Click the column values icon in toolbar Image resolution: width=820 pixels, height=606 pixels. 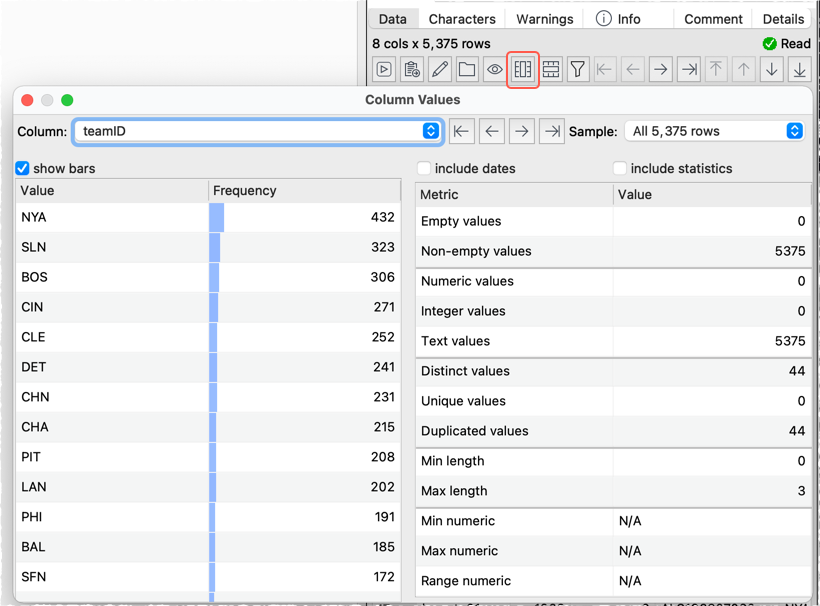tap(523, 69)
